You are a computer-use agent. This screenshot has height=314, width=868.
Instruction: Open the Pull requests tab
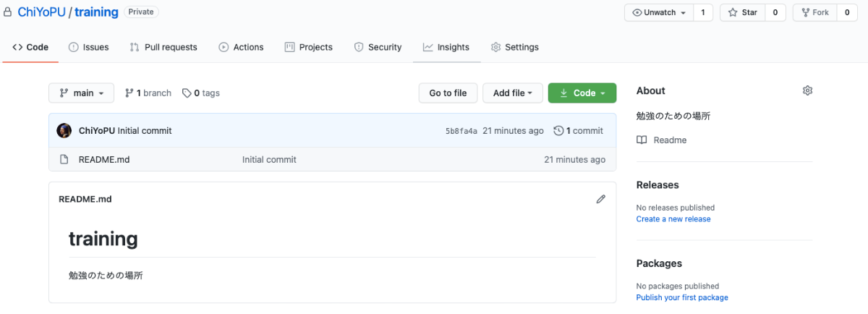pos(163,47)
